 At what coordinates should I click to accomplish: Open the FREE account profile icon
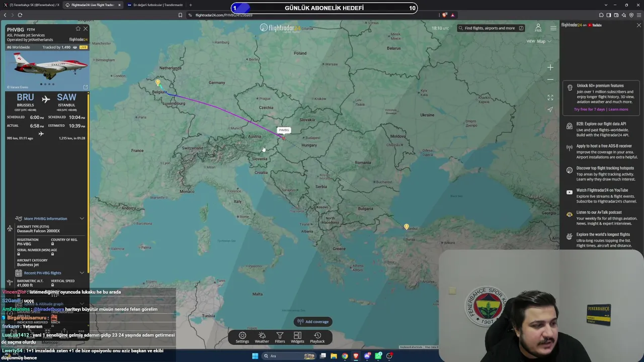point(538,28)
